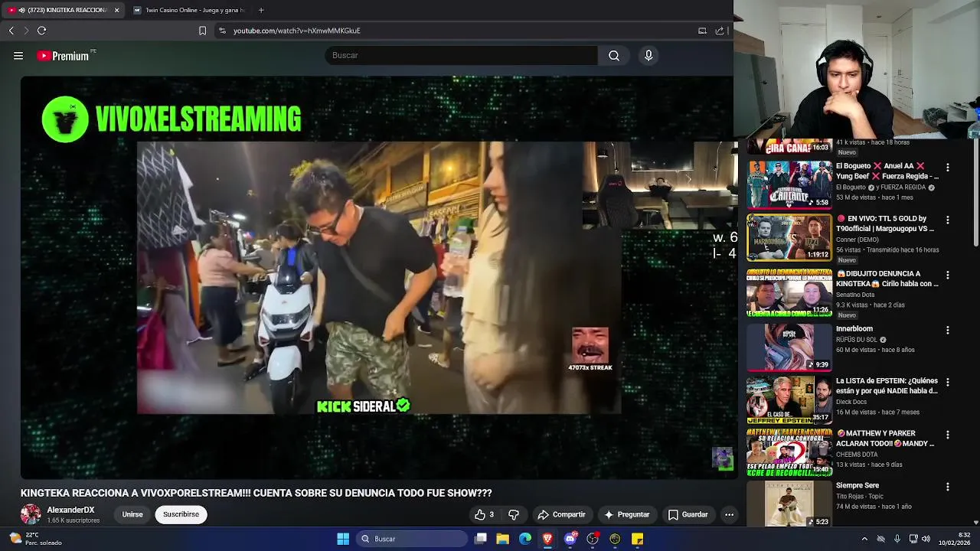Go back with the browser arrow
Image resolution: width=980 pixels, height=551 pixels.
tap(11, 31)
